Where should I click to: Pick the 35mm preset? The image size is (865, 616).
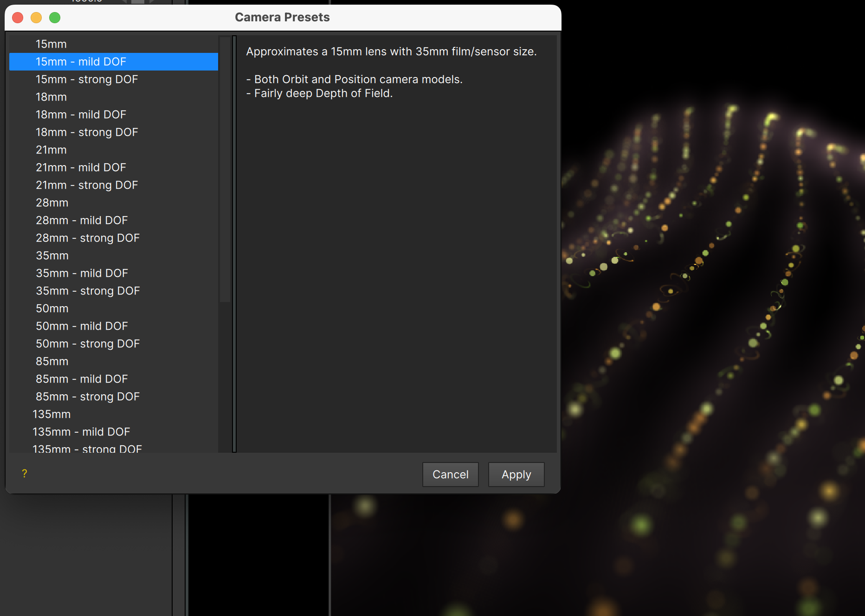[x=114, y=256]
